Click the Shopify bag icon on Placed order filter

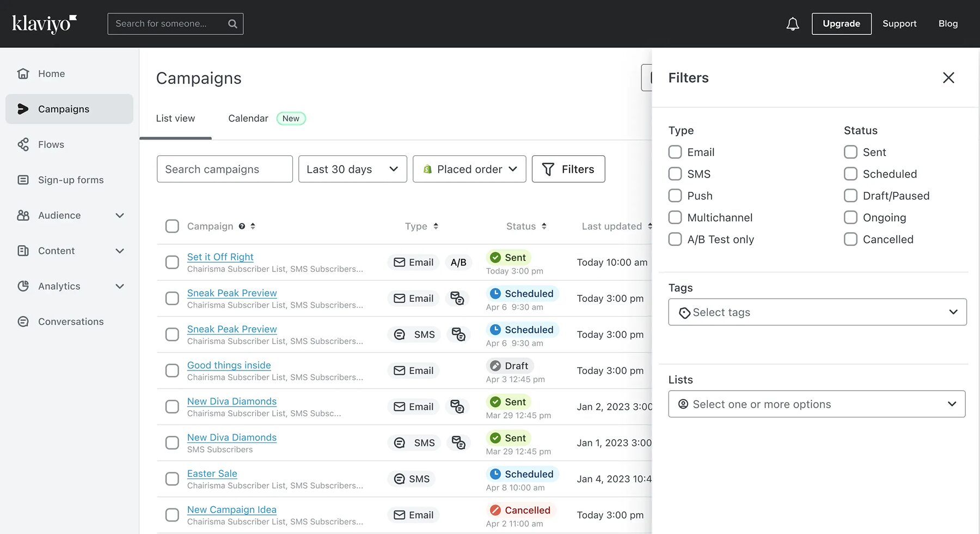(x=428, y=169)
